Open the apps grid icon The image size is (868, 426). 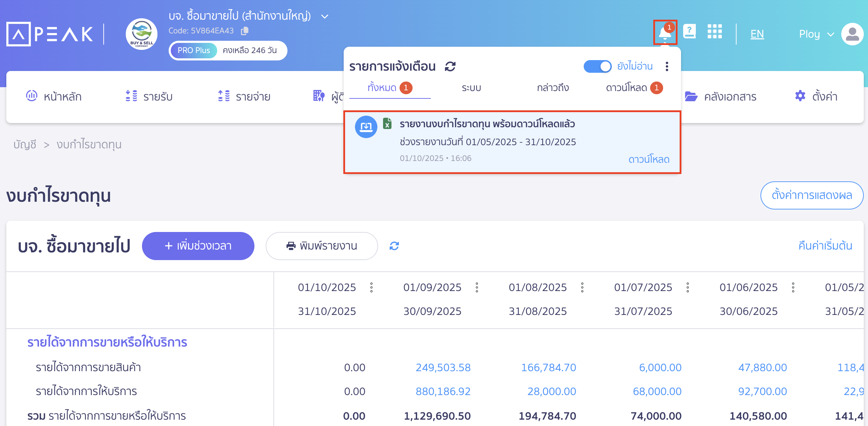(714, 32)
